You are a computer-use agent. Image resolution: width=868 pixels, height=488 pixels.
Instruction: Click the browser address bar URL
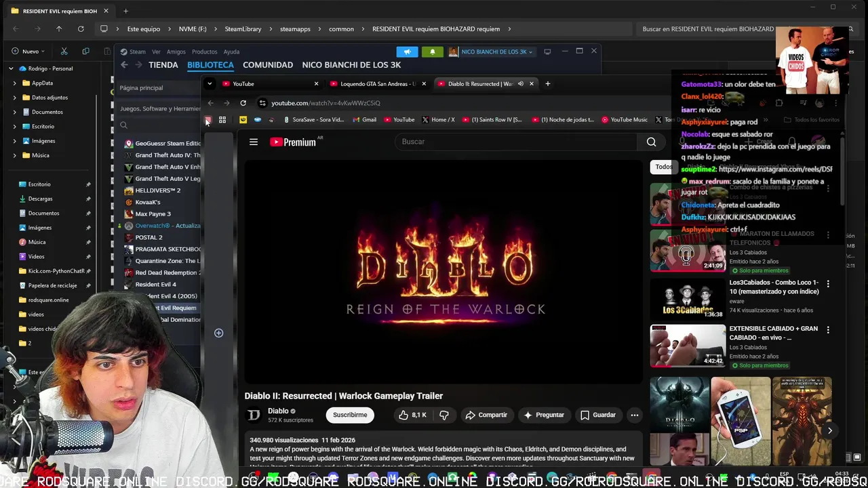click(325, 103)
